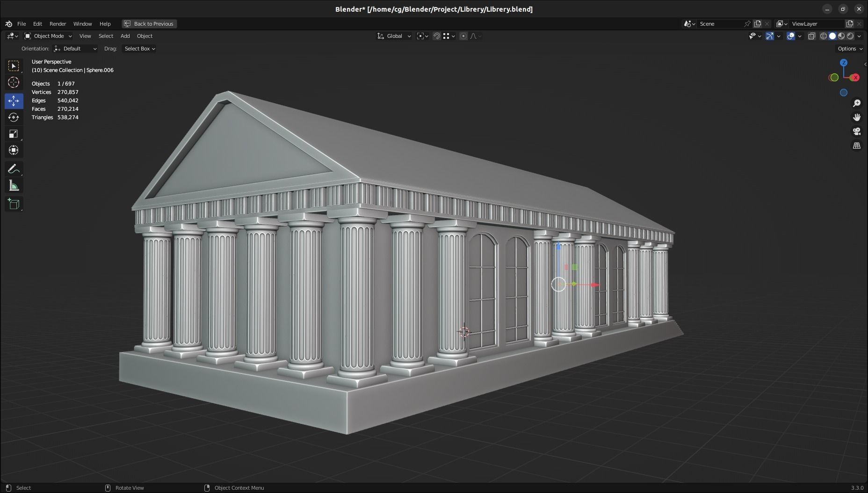Click the pan hand viewport icon
Image resolution: width=868 pixels, height=493 pixels.
tap(857, 117)
